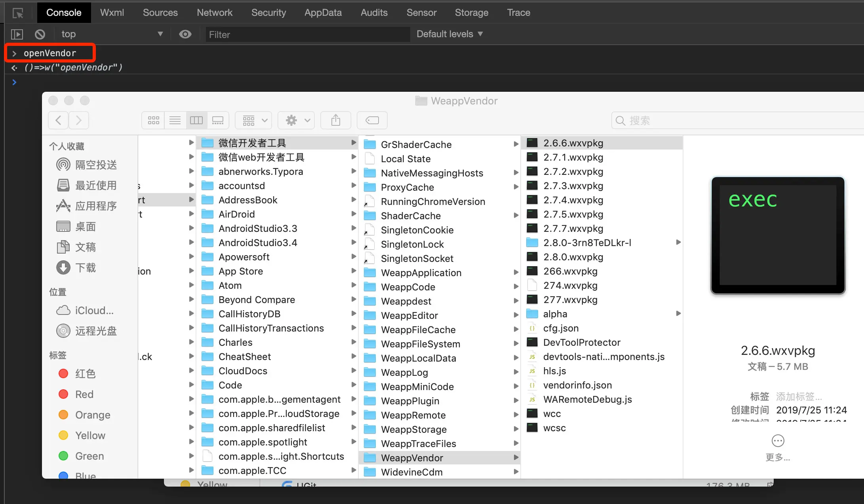Click the Finder edit tags button
The width and height of the screenshot is (864, 504).
(372, 120)
